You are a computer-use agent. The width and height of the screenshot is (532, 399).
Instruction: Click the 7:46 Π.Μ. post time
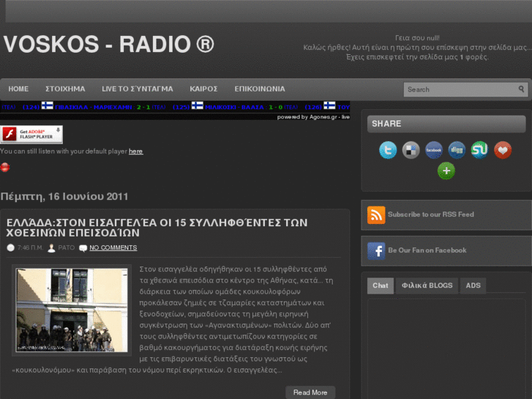point(31,248)
